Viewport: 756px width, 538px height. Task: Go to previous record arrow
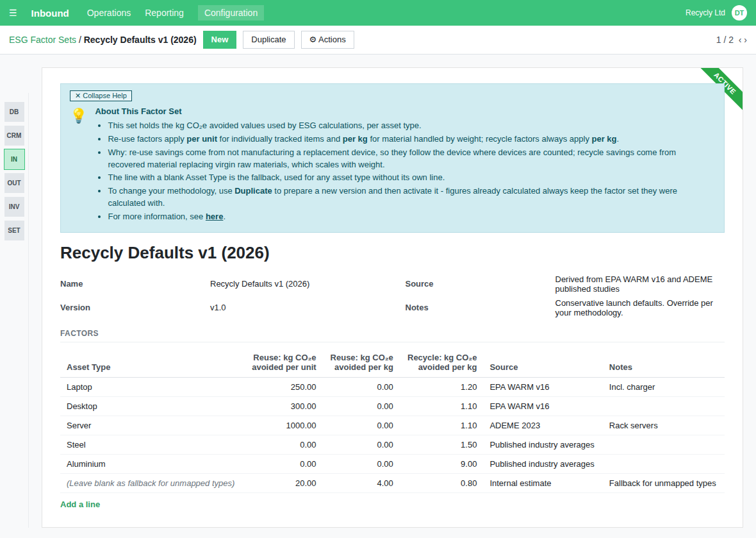[740, 40]
